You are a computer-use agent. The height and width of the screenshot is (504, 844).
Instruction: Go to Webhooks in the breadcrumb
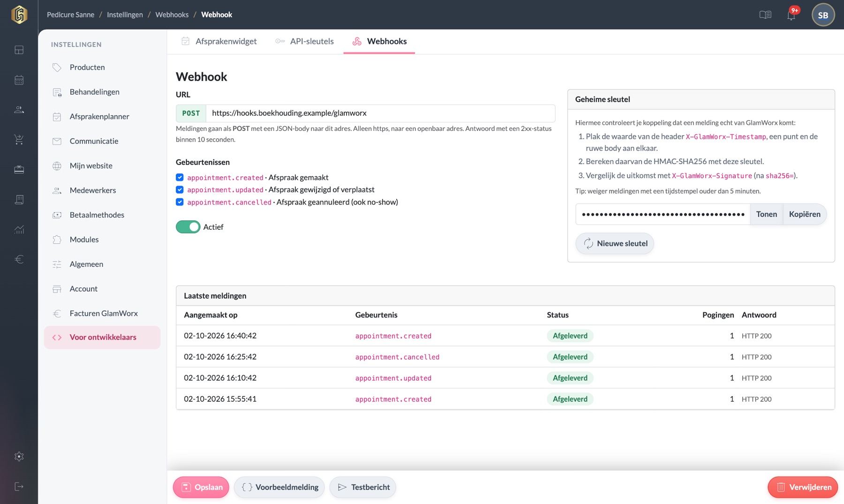[172, 15]
